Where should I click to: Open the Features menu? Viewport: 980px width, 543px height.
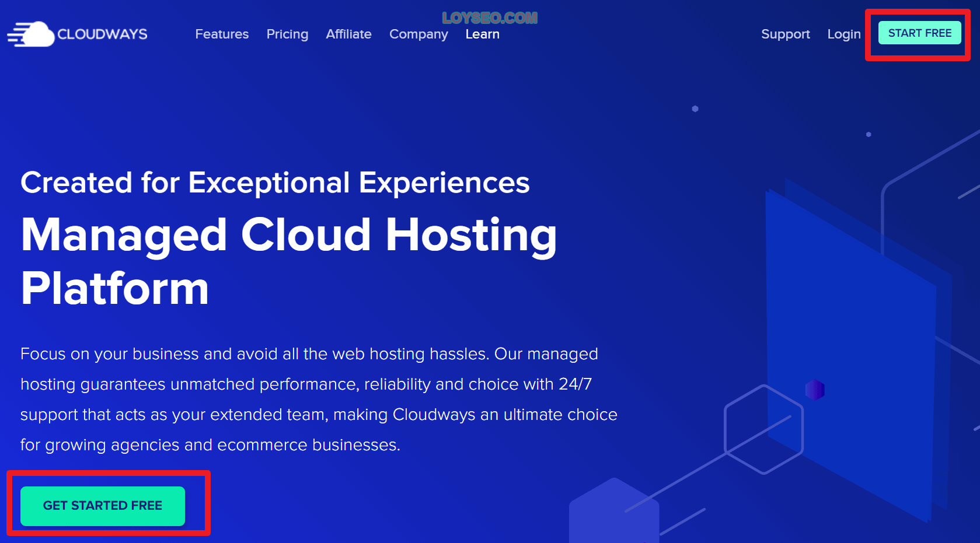point(222,34)
